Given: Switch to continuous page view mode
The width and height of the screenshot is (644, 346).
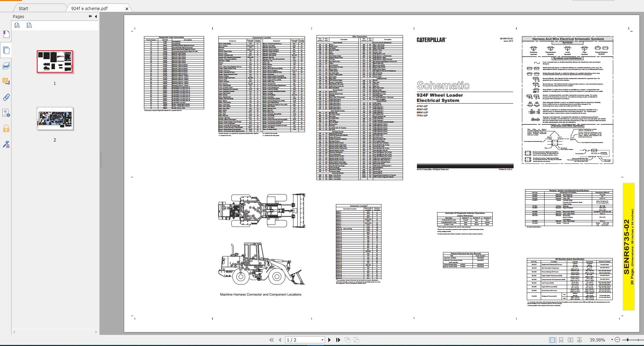Looking at the screenshot, I should [561, 340].
